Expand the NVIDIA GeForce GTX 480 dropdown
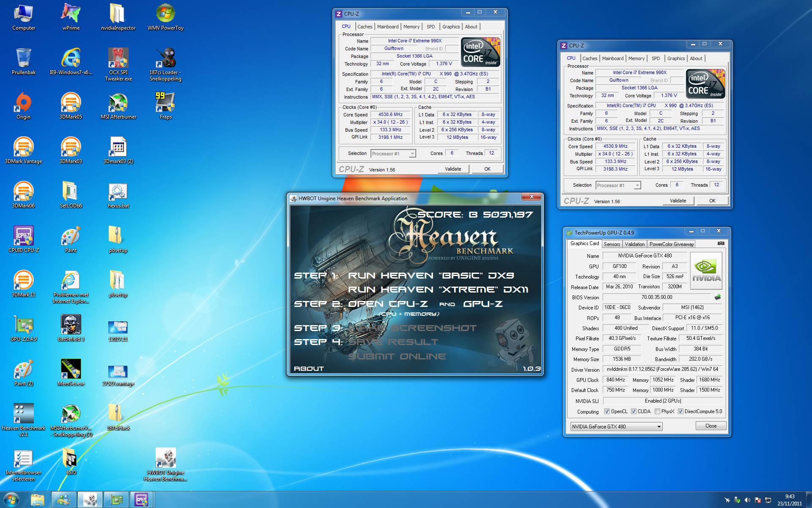This screenshot has width=812, height=508. 616,426
